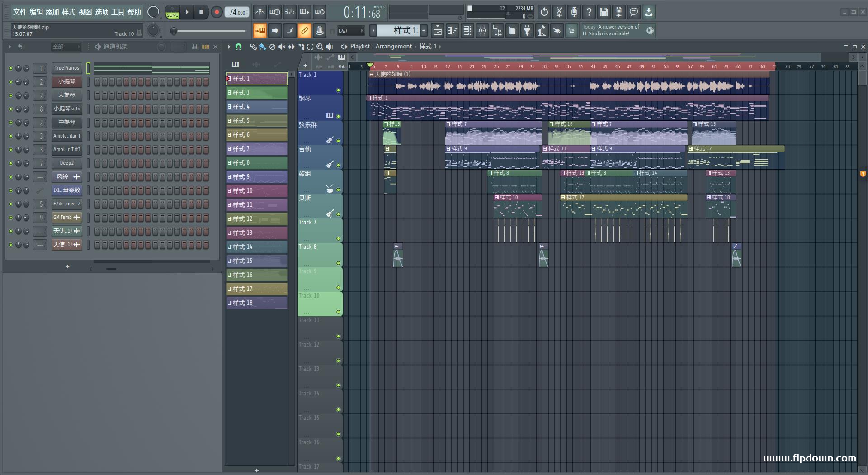The width and height of the screenshot is (868, 475).
Task: Open the Playlist arrangement 样式 1 breadcrumb
Action: click(x=428, y=47)
